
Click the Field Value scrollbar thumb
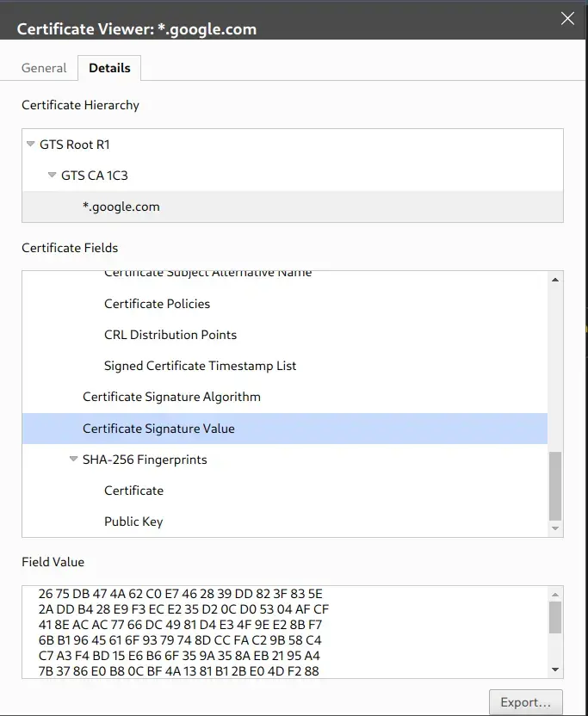click(x=555, y=617)
